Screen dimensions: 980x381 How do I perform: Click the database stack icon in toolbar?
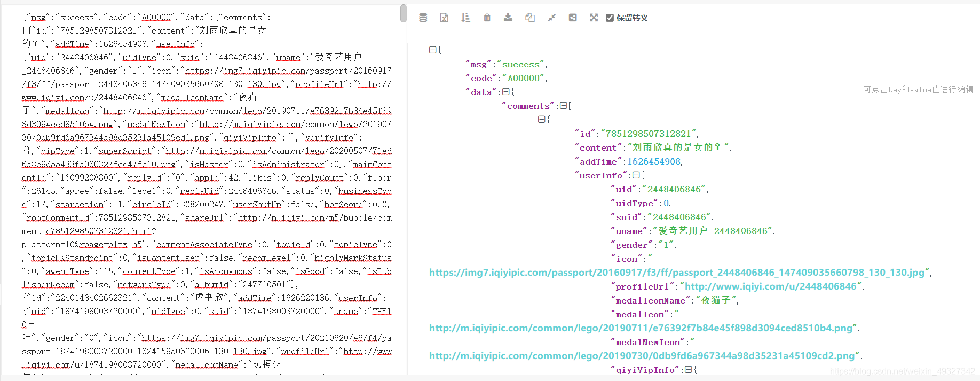coord(423,18)
